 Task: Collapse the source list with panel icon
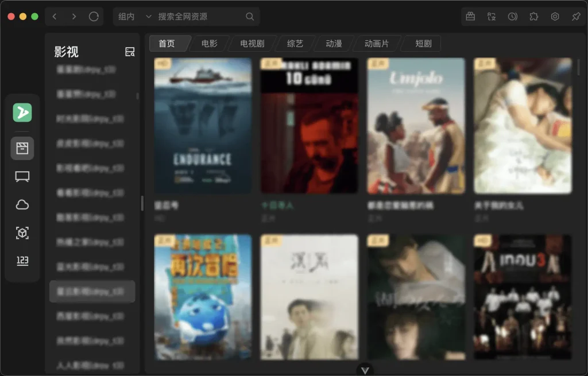[x=129, y=51]
